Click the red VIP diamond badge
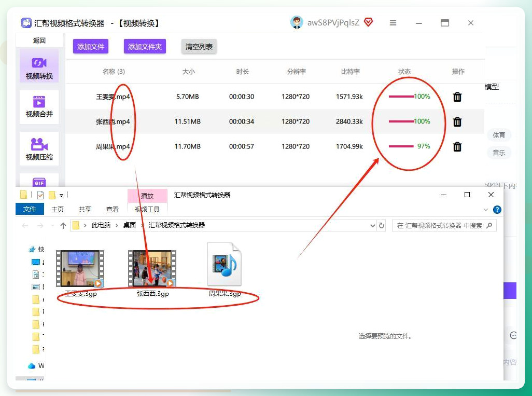This screenshot has height=396, width=532. [368, 22]
